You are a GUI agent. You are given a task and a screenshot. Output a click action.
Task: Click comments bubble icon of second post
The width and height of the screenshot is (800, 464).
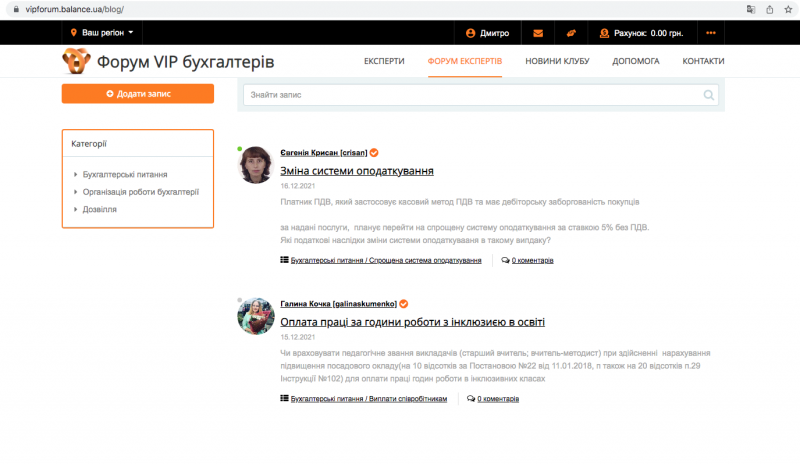[471, 399]
